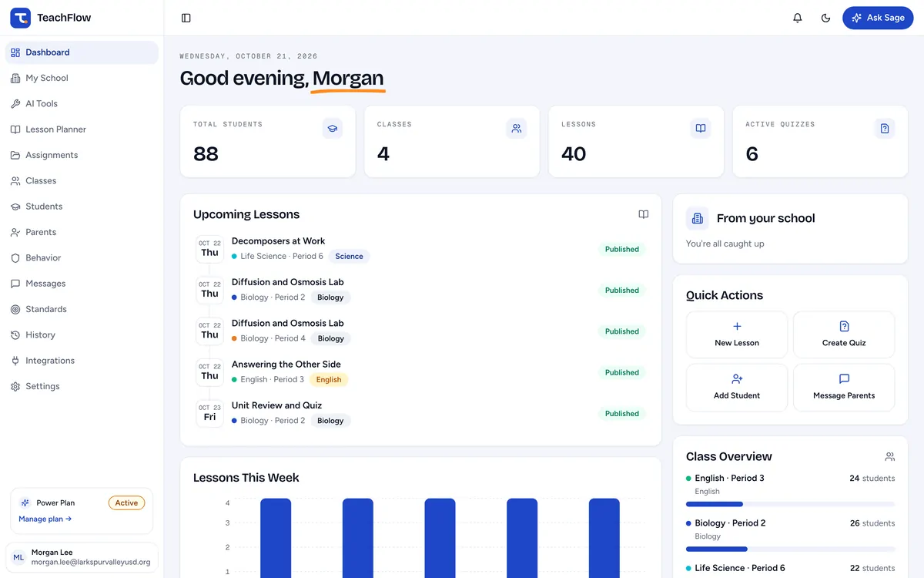Click the 26 students count
The height and width of the screenshot is (578, 924).
(x=872, y=523)
